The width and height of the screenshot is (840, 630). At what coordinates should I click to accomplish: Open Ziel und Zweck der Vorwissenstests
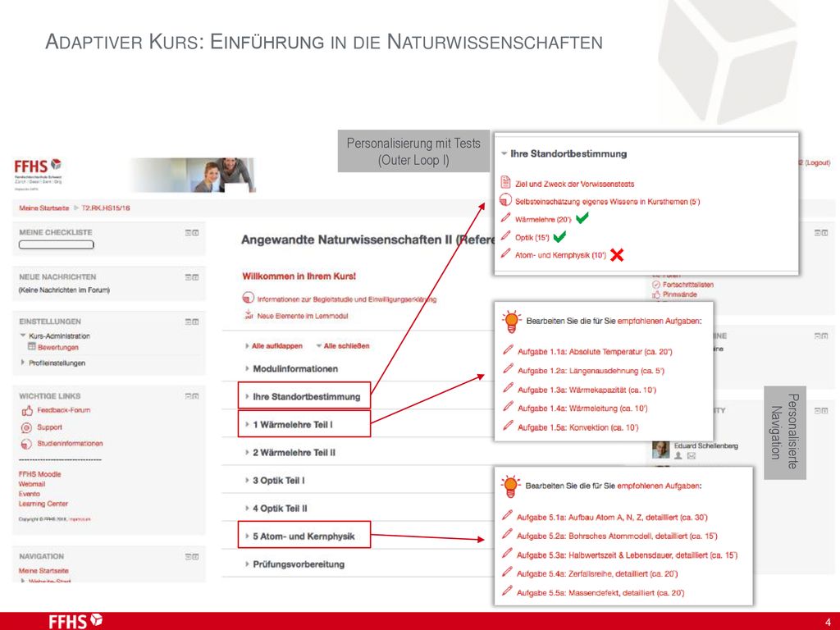tap(574, 184)
